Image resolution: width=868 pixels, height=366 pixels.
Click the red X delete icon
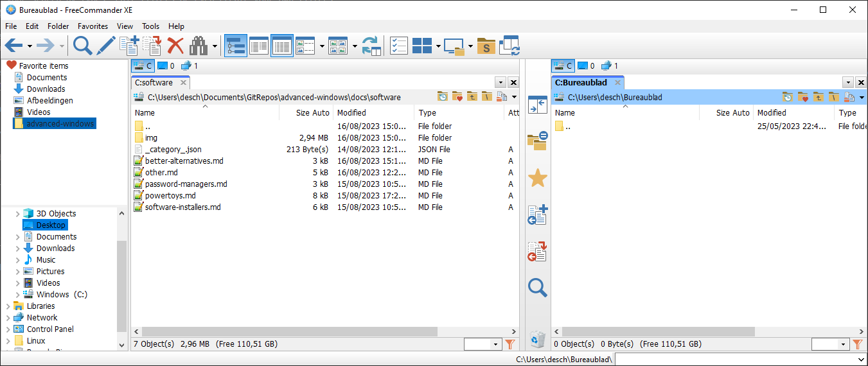[x=175, y=46]
